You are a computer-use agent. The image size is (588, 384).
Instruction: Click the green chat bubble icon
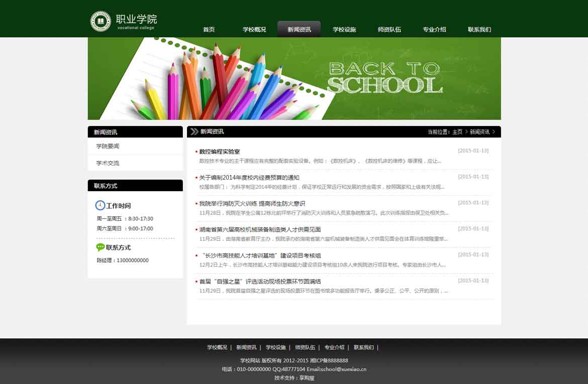click(x=100, y=247)
